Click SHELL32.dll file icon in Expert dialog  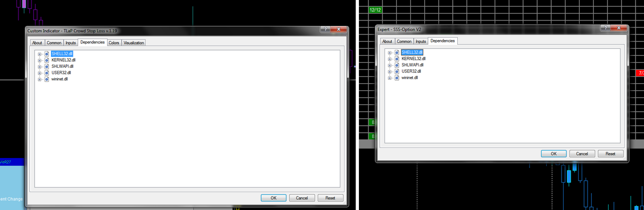[397, 52]
